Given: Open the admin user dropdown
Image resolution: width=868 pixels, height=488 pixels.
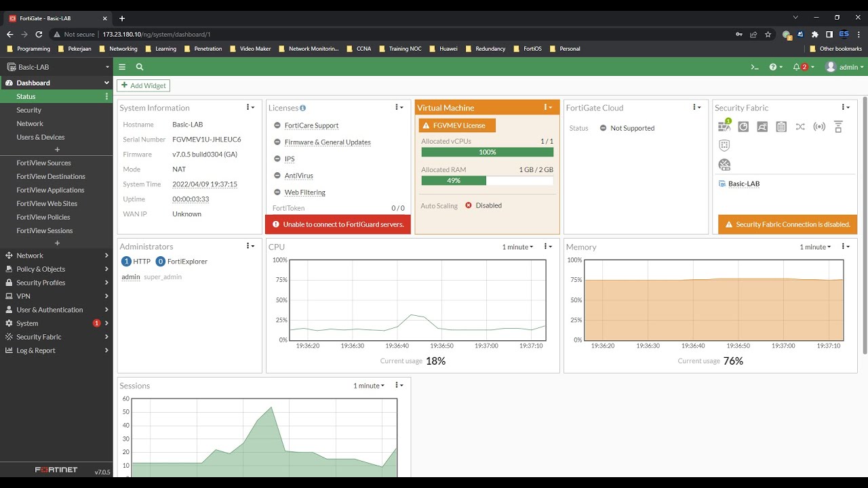Looking at the screenshot, I should 845,67.
